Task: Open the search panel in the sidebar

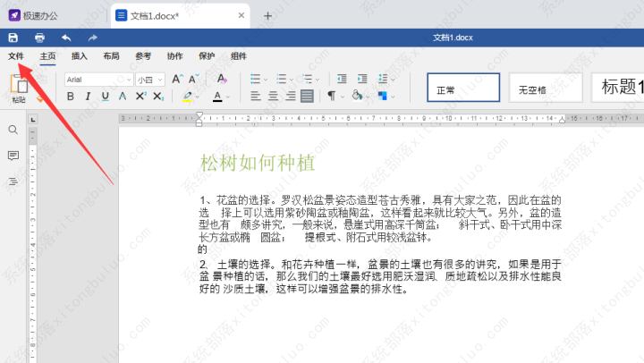Action: click(x=13, y=130)
